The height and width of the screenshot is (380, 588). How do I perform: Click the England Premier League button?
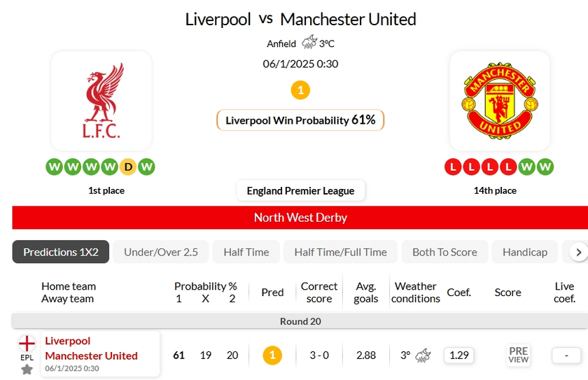pos(300,190)
